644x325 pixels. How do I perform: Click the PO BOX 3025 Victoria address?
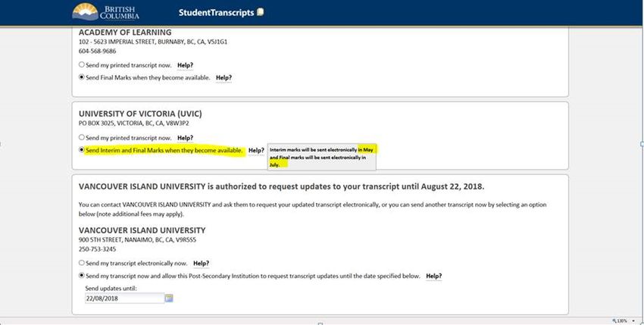click(x=134, y=123)
